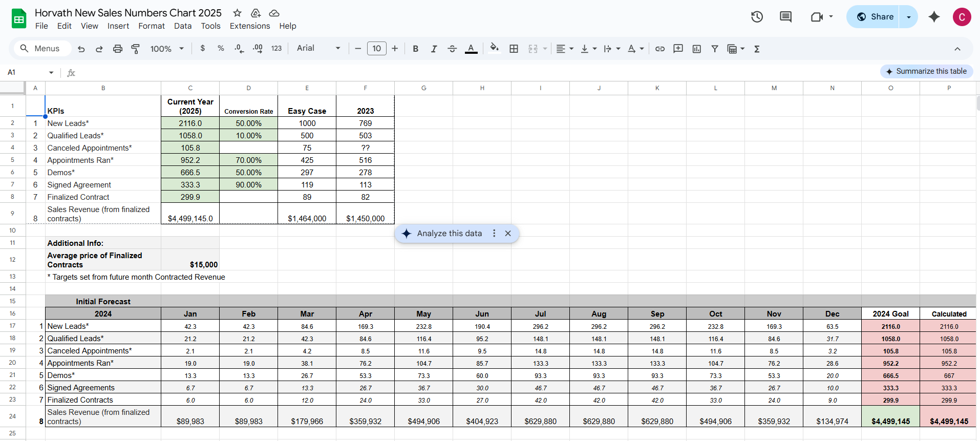Toggle strikethrough formatting
980x441 pixels.
click(x=452, y=49)
